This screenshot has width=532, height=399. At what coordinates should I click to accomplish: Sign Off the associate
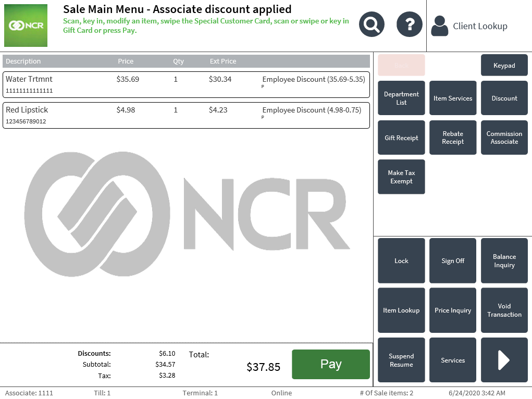pos(453,260)
